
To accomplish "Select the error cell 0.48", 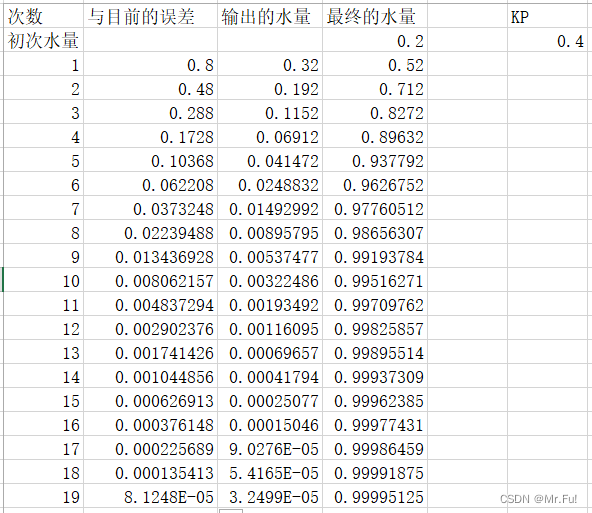I will pos(150,88).
